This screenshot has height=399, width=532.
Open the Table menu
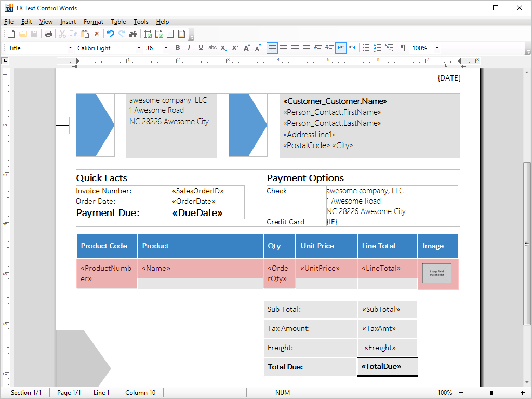(x=118, y=22)
